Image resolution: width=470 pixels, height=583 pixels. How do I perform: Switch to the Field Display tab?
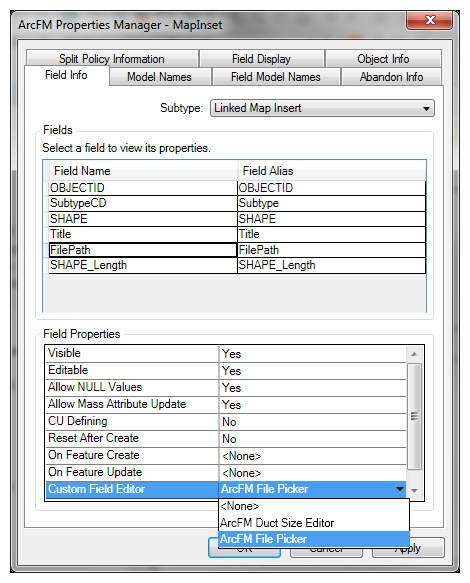pyautogui.click(x=261, y=59)
